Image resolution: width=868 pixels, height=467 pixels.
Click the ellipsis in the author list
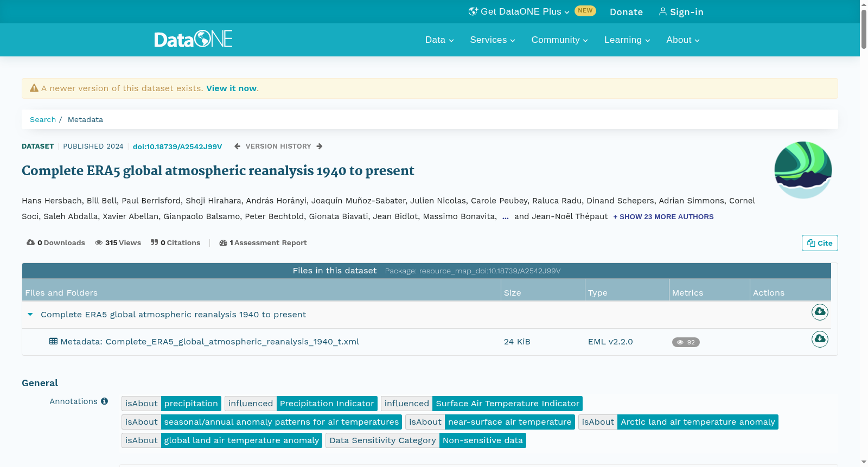pyautogui.click(x=506, y=216)
